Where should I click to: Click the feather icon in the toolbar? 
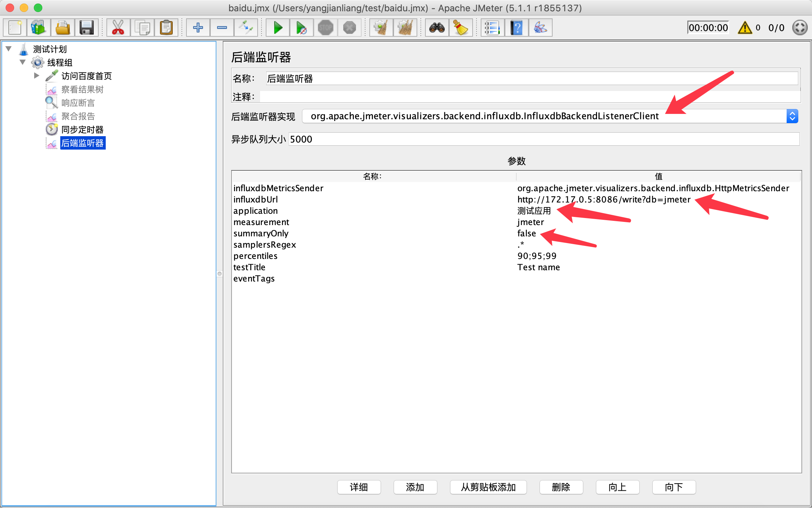tap(540, 28)
